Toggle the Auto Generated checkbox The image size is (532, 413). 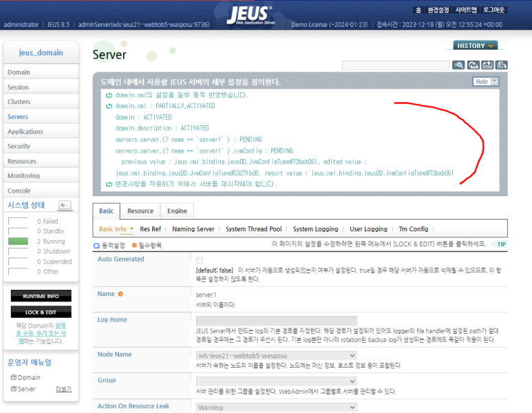click(200, 260)
